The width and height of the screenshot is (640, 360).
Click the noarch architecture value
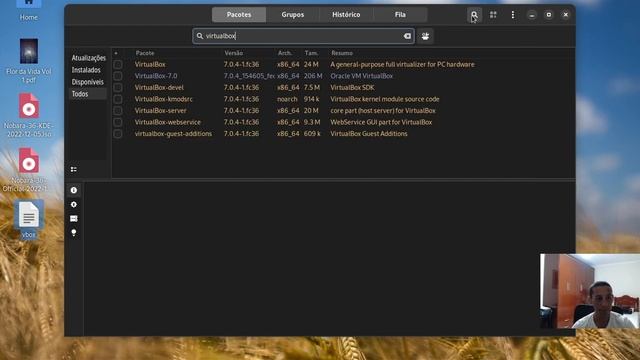(287, 99)
